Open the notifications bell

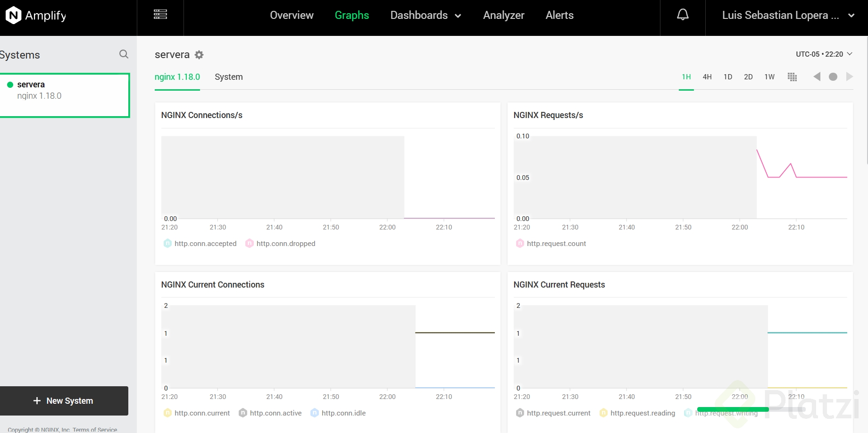click(x=683, y=15)
